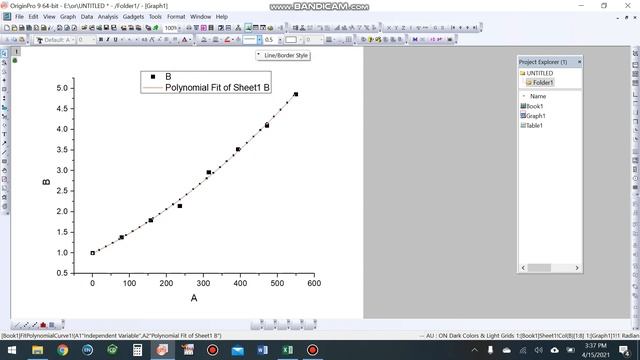Click the New Project icon in toolbar
The height and width of the screenshot is (360, 640).
pyautogui.click(x=7, y=28)
